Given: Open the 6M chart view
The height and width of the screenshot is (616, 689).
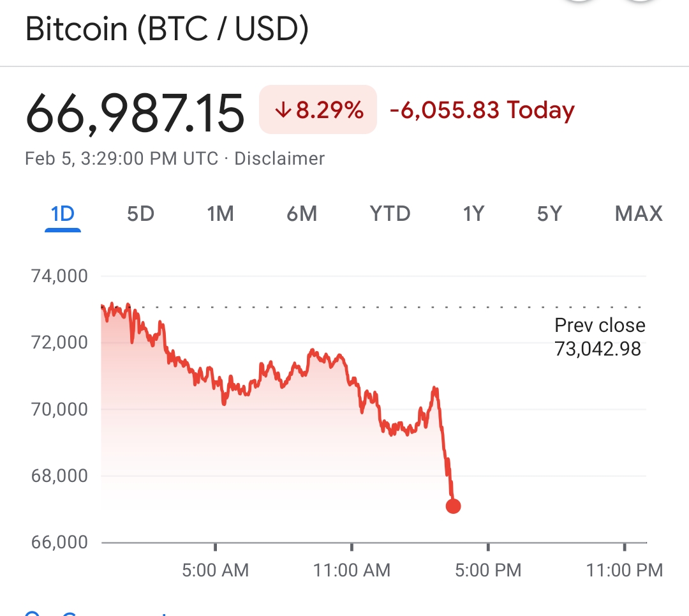Looking at the screenshot, I should 302,214.
